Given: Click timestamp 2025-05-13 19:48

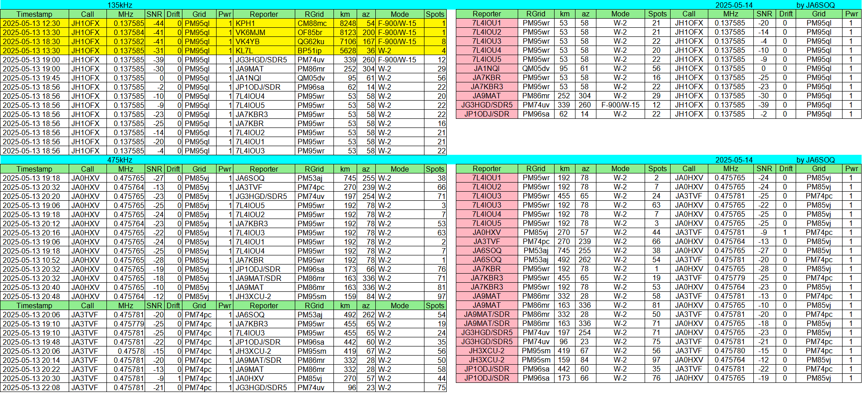Looking at the screenshot, I should (35, 342).
